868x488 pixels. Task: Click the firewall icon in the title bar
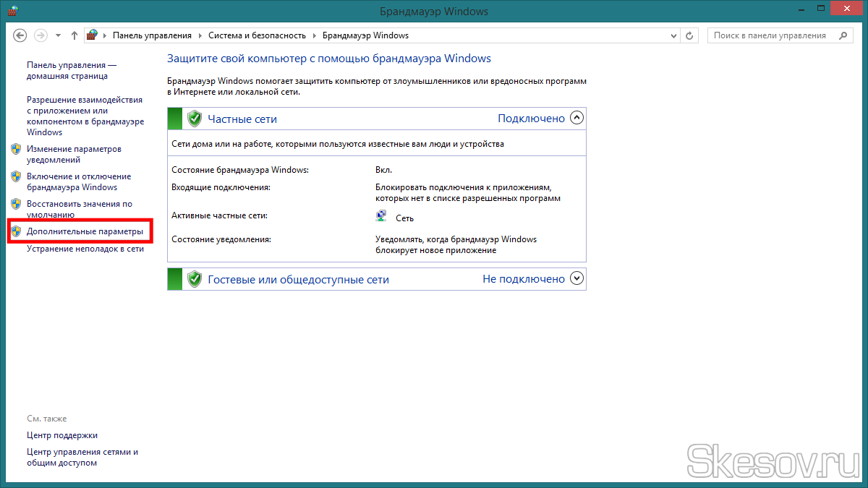click(x=12, y=11)
